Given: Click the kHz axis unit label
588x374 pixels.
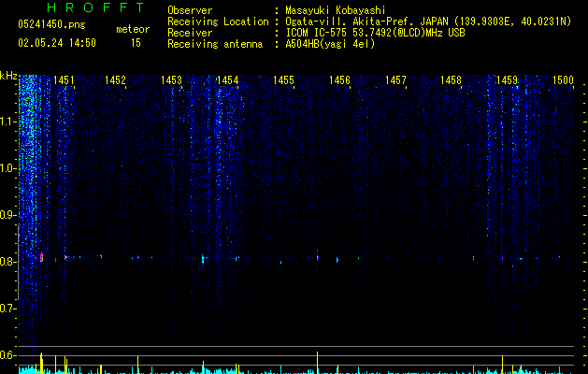Looking at the screenshot, I should click(x=8, y=76).
